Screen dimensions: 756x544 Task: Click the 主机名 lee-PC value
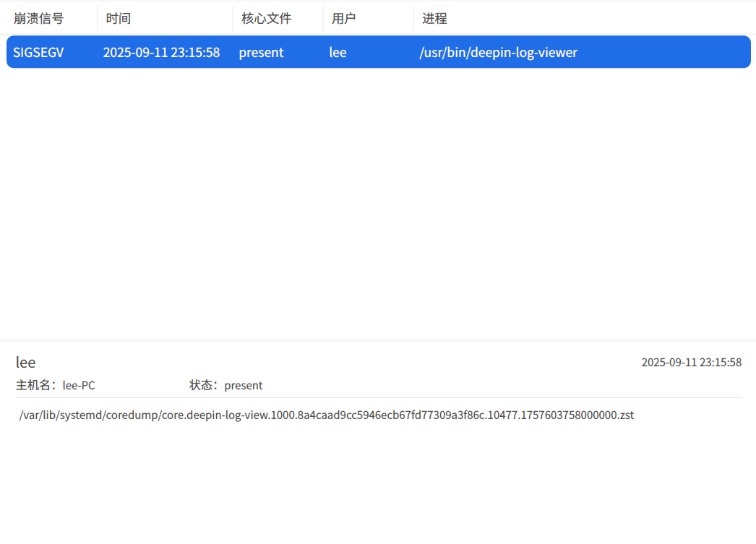(79, 385)
